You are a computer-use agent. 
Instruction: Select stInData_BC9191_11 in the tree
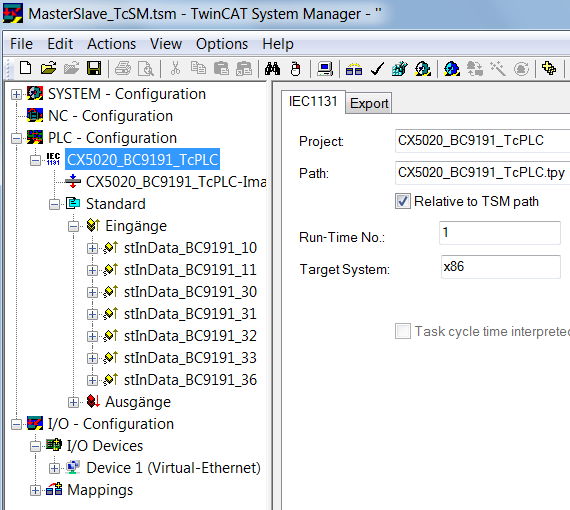pyautogui.click(x=190, y=270)
